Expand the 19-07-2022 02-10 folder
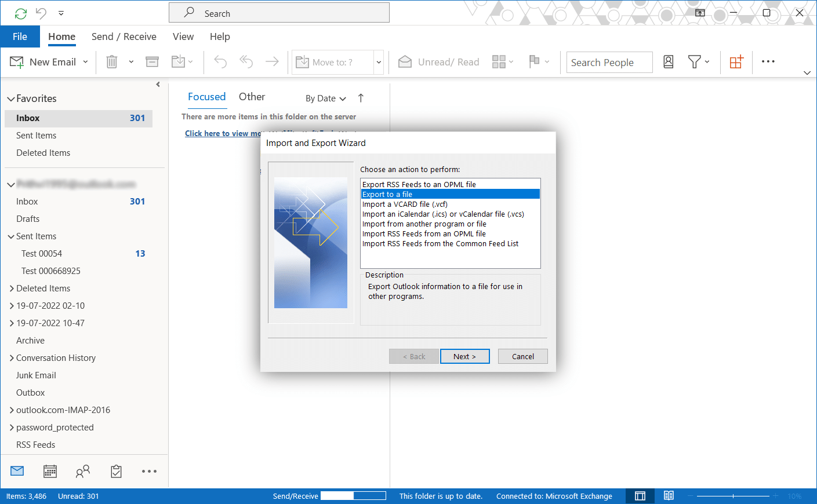Screen dimensions: 817x504 [12, 306]
